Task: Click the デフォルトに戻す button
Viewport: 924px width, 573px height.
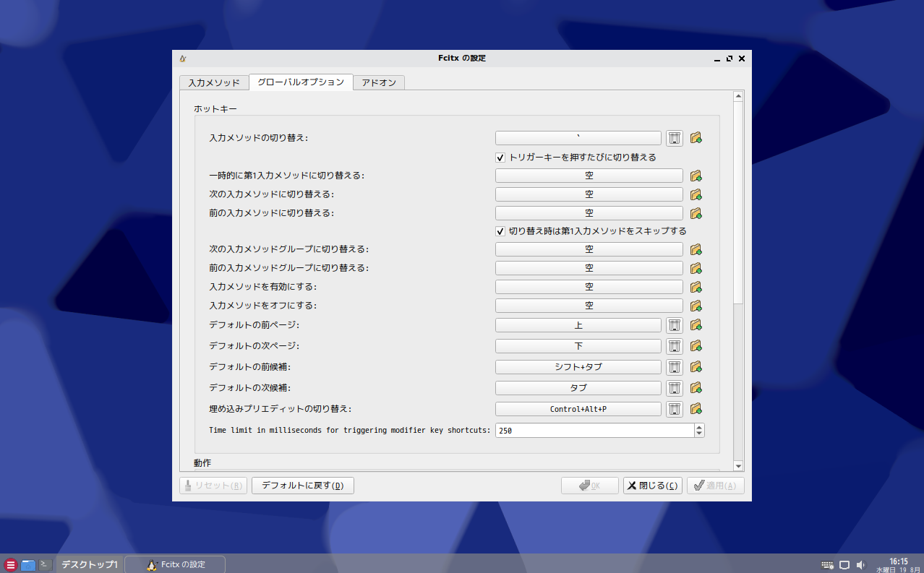Action: 303,486
